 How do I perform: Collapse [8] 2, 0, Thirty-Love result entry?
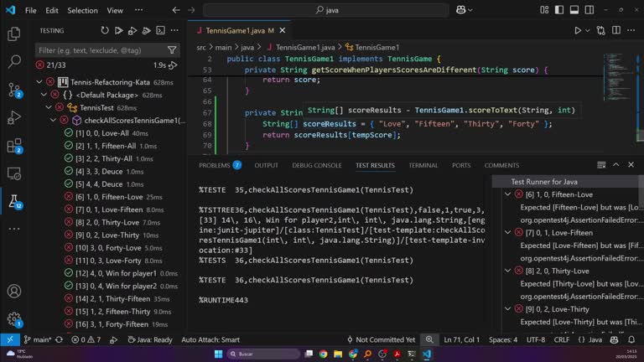click(508, 271)
